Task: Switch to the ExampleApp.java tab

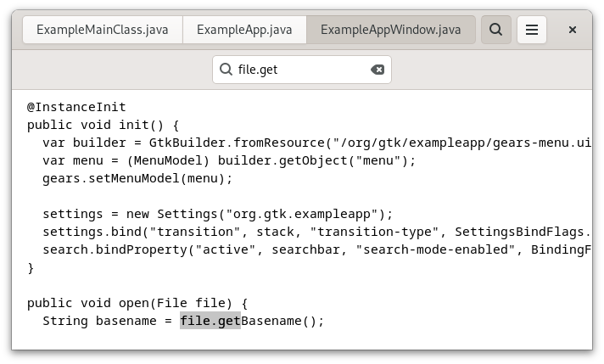Action: point(244,30)
